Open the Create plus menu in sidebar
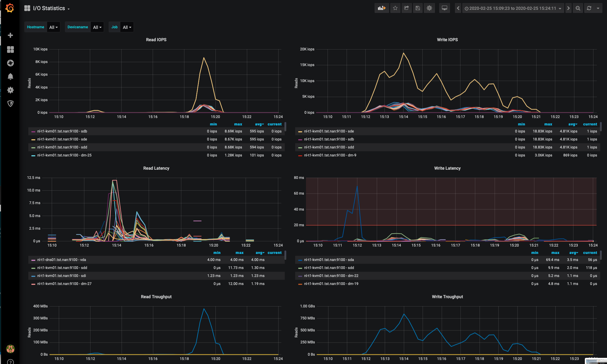The width and height of the screenshot is (607, 364). 10,35
